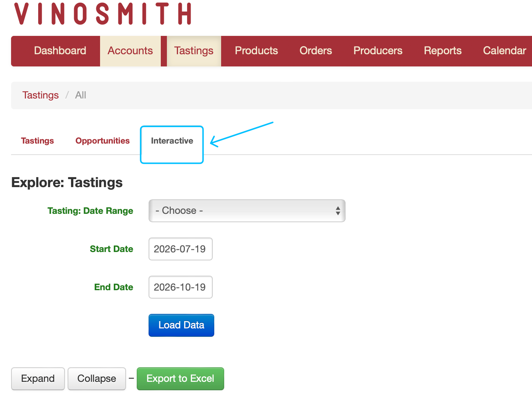Click the Vinosmith logo
Image resolution: width=532 pixels, height=412 pixels.
pyautogui.click(x=103, y=14)
